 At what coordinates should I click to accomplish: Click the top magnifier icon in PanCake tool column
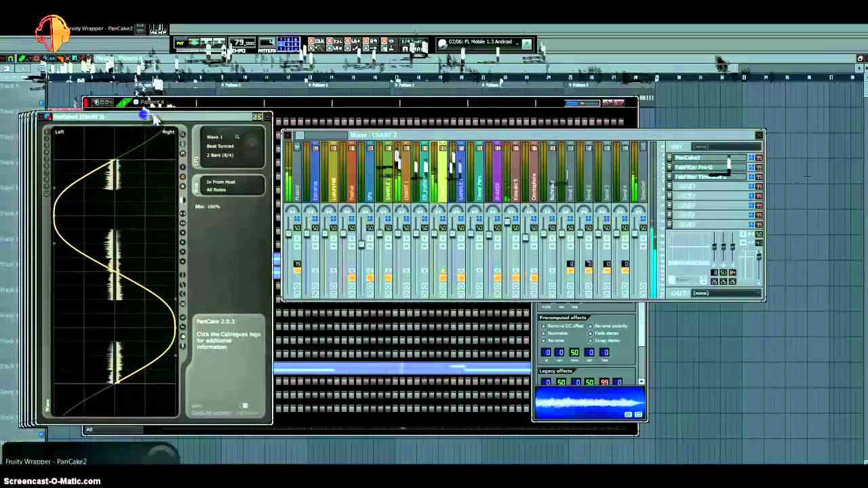pos(182,134)
